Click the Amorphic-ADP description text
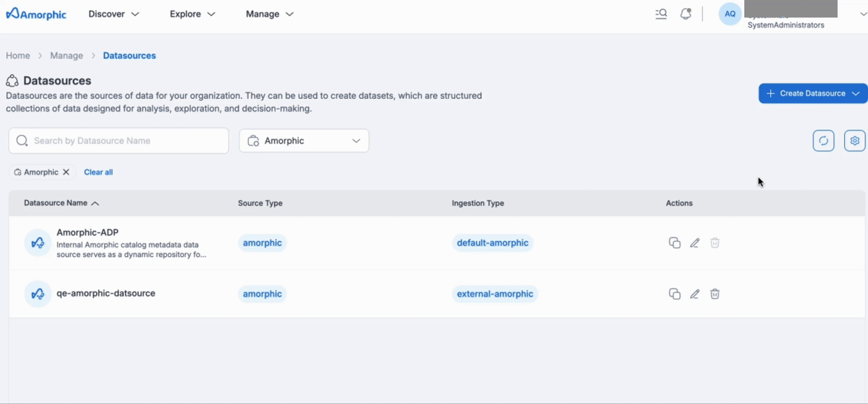868x404 pixels. pyautogui.click(x=131, y=250)
